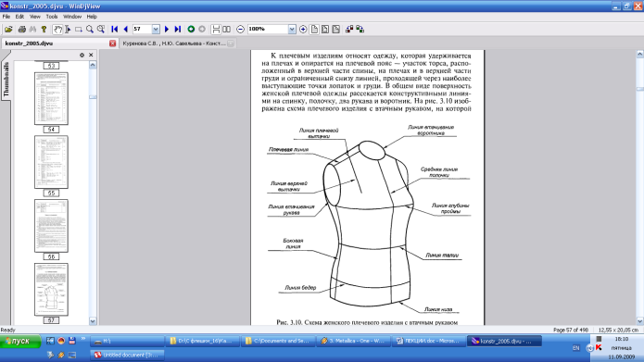Click the Open file folder icon

[x=8, y=29]
